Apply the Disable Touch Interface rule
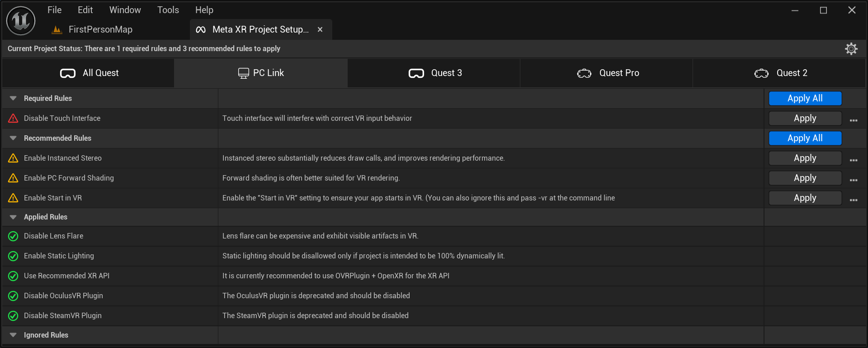Viewport: 868px width, 348px height. [805, 118]
